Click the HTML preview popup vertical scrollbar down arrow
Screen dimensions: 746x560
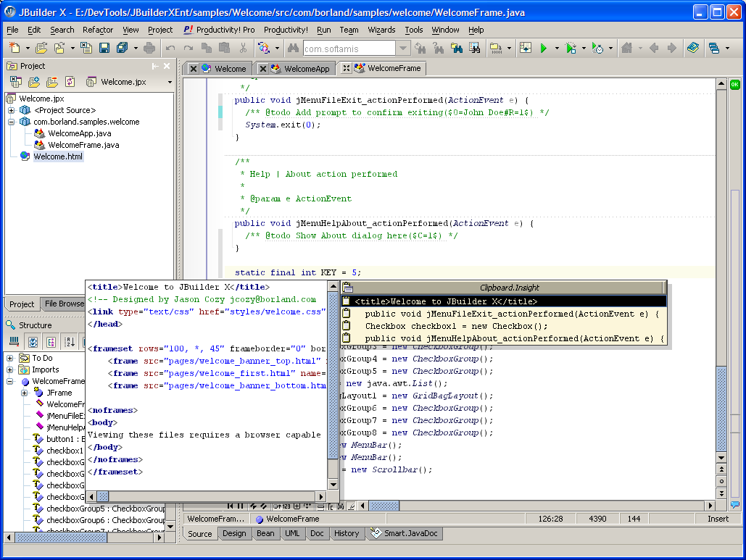pyautogui.click(x=333, y=484)
